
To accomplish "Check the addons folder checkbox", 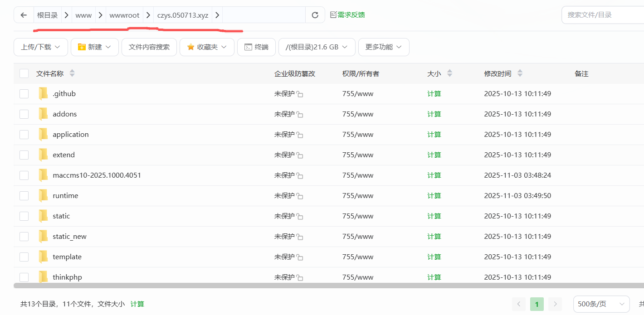I will pos(24,114).
